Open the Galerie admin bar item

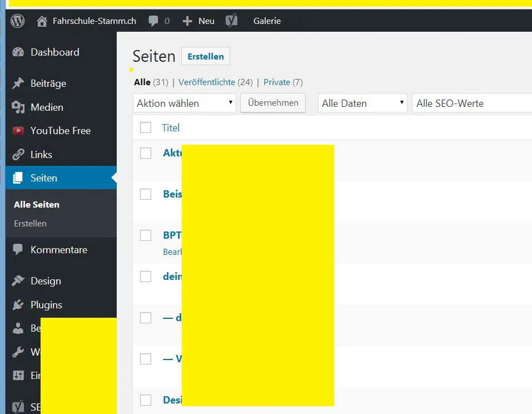(x=267, y=21)
